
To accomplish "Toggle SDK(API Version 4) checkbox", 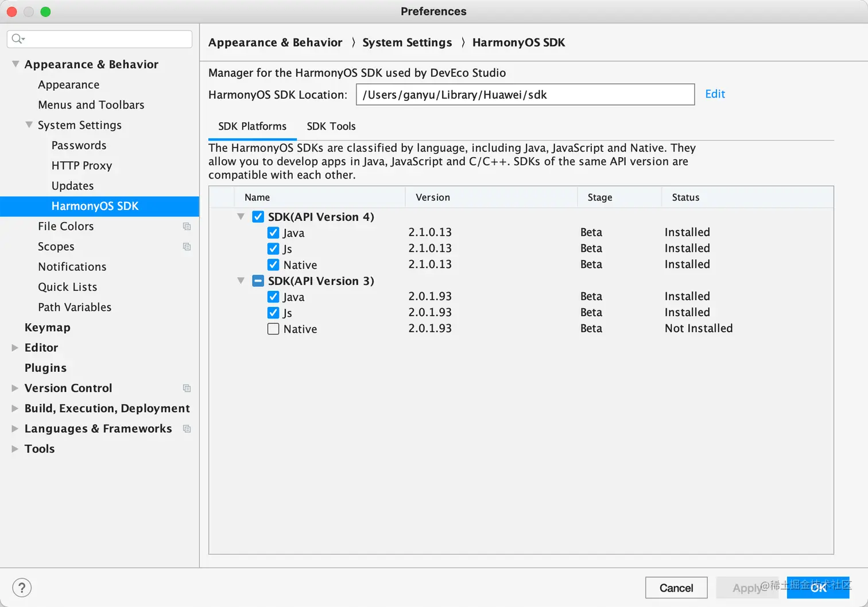I will pos(258,217).
